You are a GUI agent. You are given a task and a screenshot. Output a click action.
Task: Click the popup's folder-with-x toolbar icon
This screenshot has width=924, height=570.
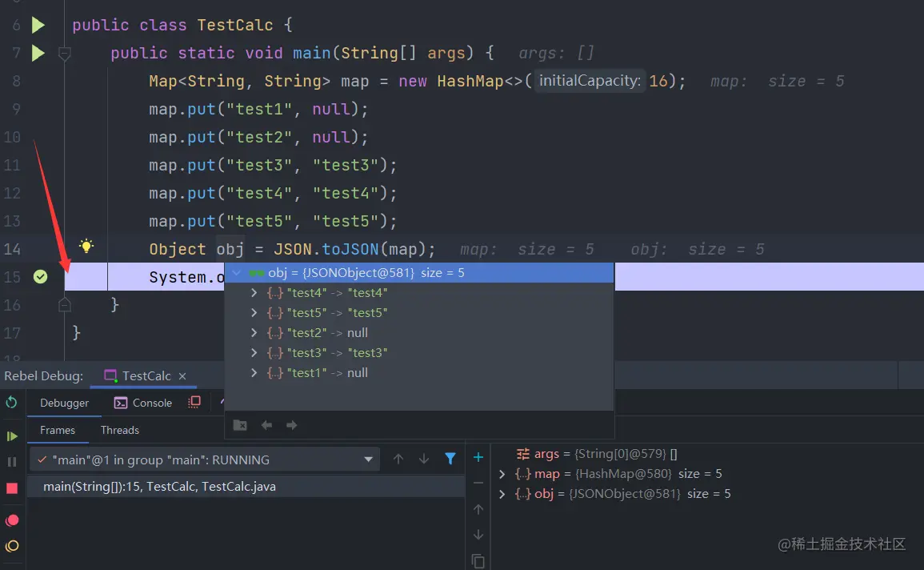pyautogui.click(x=240, y=426)
